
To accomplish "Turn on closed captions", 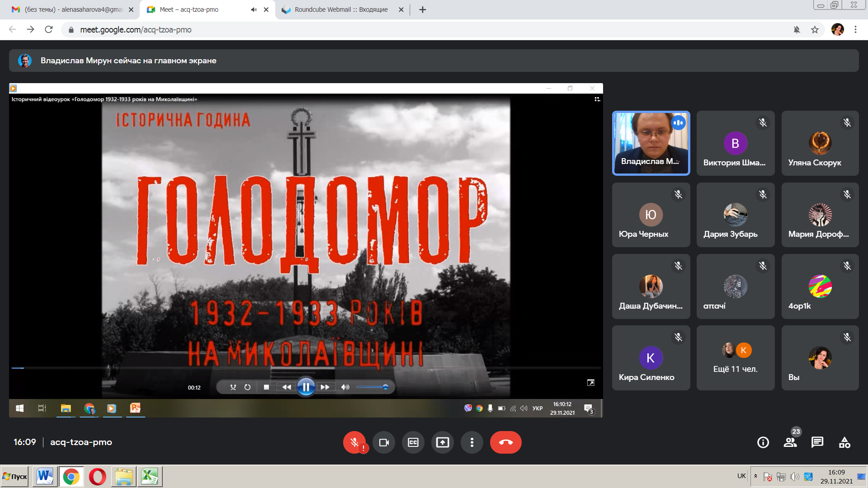I will [x=413, y=442].
